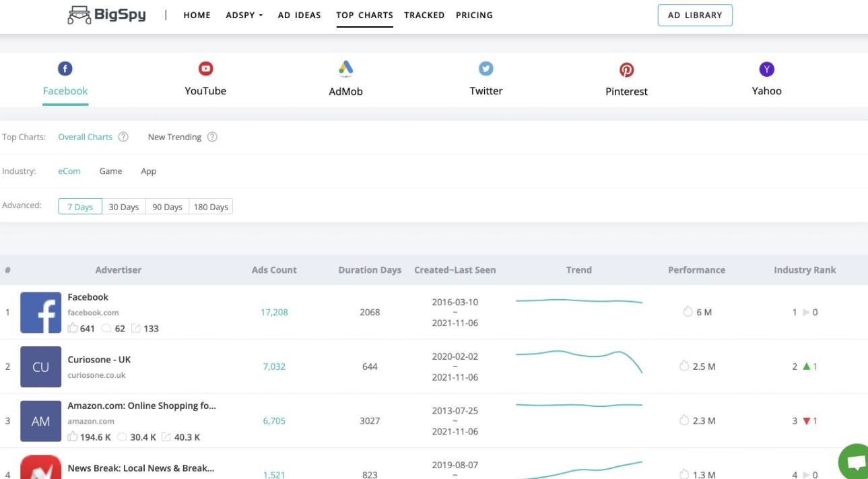
Task: Select the Yahoo platform icon
Action: click(766, 69)
